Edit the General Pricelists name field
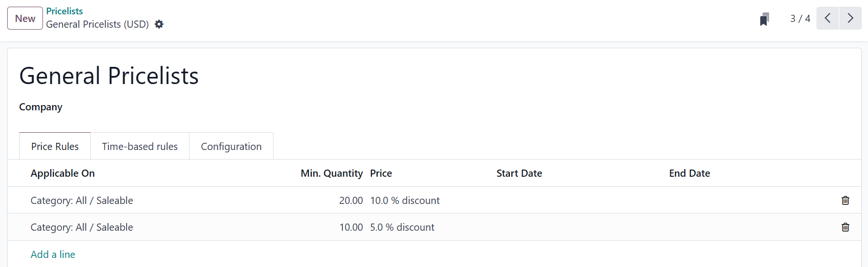Image resolution: width=868 pixels, height=267 pixels. coord(109,76)
